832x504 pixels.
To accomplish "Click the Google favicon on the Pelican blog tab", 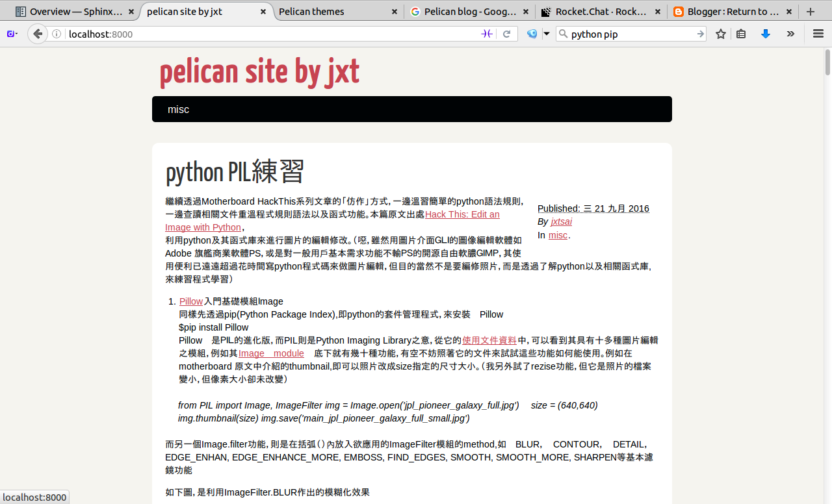I will tap(415, 12).
